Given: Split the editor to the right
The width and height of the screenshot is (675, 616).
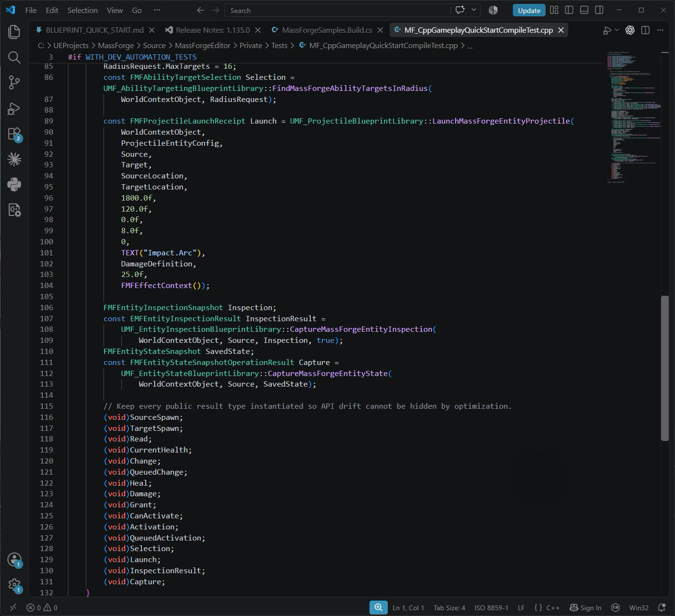Looking at the screenshot, I should [645, 30].
